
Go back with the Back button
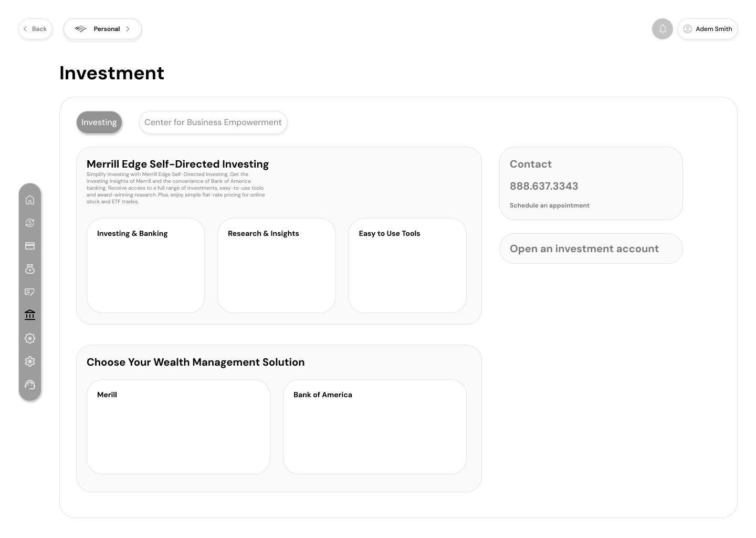[x=35, y=29]
